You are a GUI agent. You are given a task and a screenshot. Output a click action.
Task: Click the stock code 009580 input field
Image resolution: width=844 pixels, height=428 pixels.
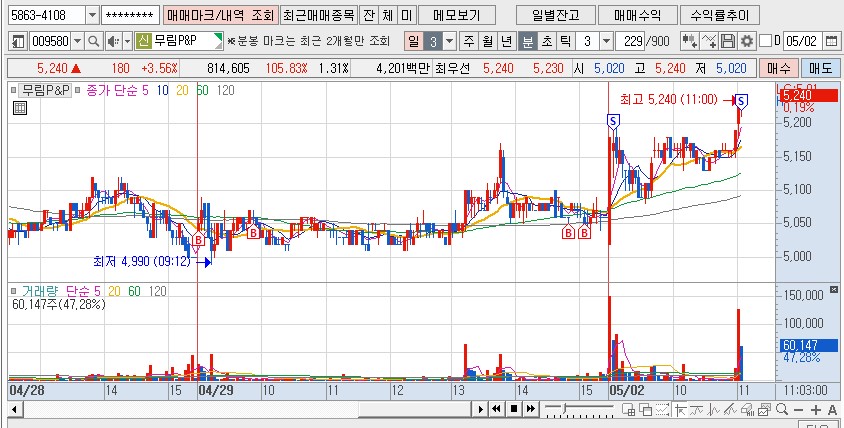tap(51, 41)
